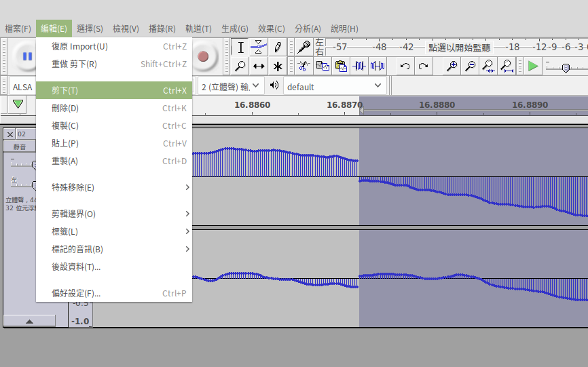Open the ALSA audio host dropdown

click(22, 87)
